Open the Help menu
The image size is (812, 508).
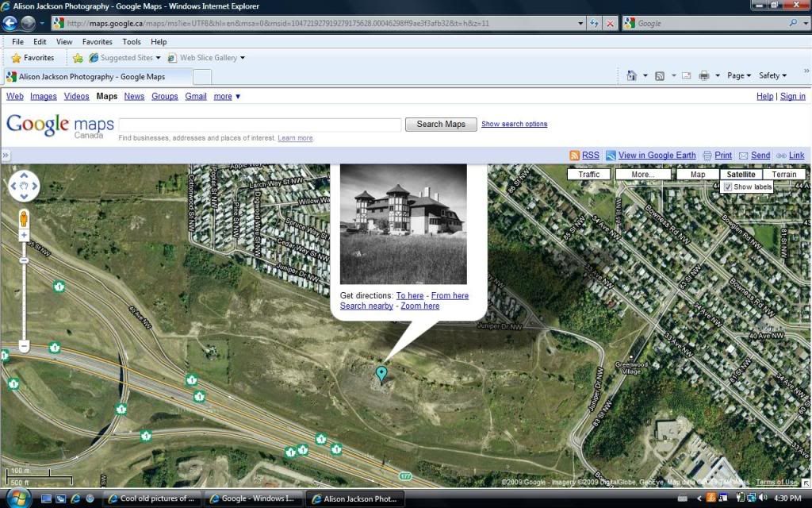pyautogui.click(x=159, y=41)
